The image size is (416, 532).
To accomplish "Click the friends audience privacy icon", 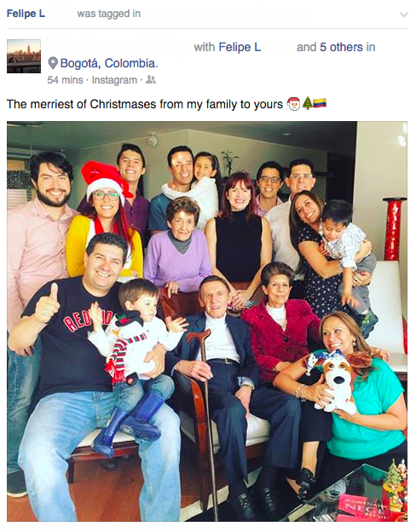I will coord(151,80).
